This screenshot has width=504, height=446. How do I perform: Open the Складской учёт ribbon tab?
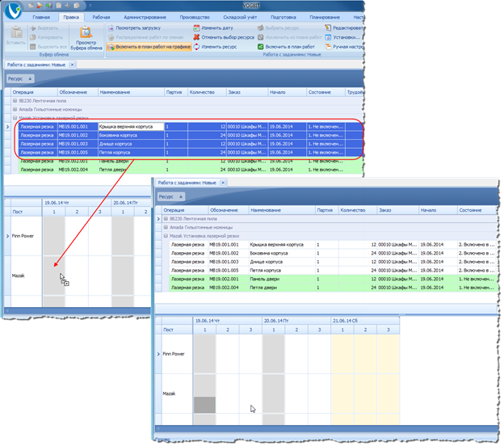point(242,16)
